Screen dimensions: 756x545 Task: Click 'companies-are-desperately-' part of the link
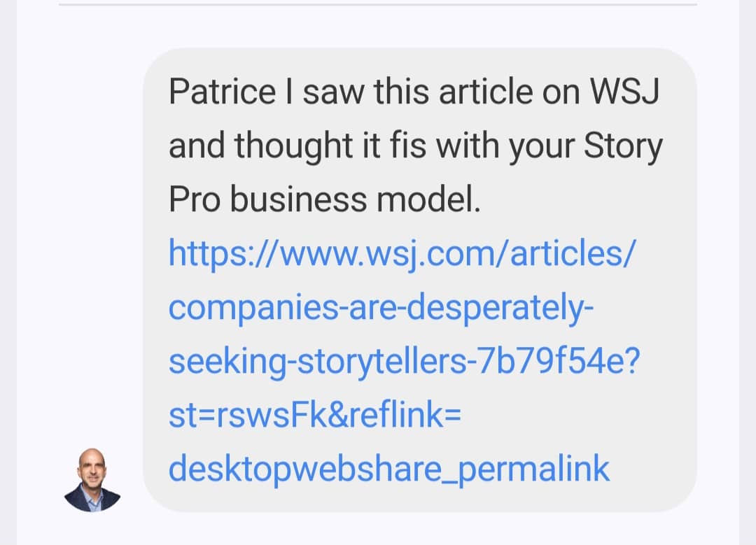[381, 309]
